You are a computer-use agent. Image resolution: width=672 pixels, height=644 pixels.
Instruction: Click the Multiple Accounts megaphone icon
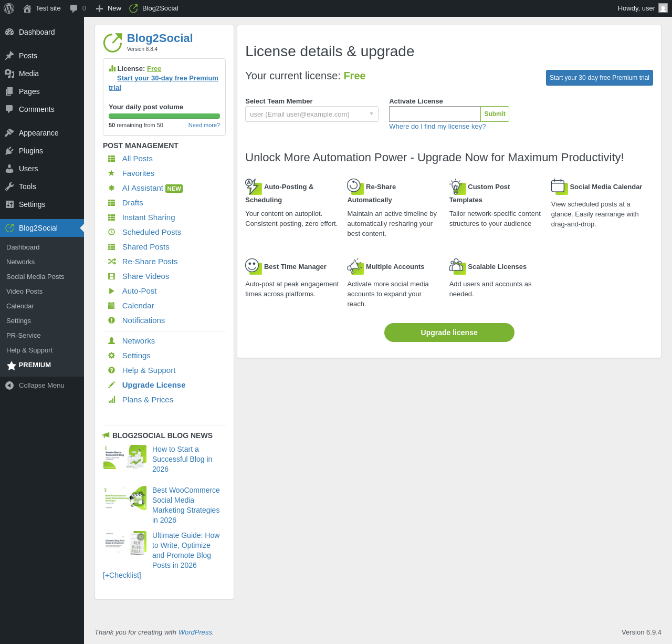click(355, 266)
